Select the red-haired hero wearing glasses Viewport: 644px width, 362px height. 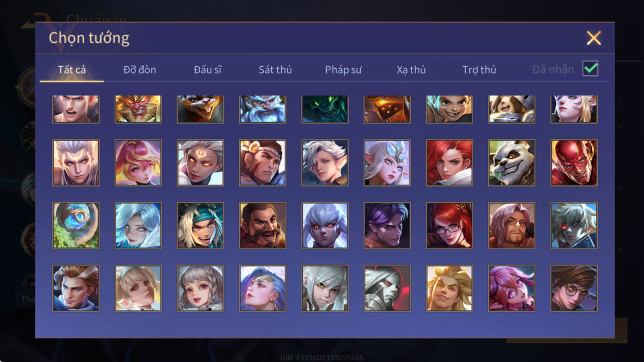click(x=449, y=225)
